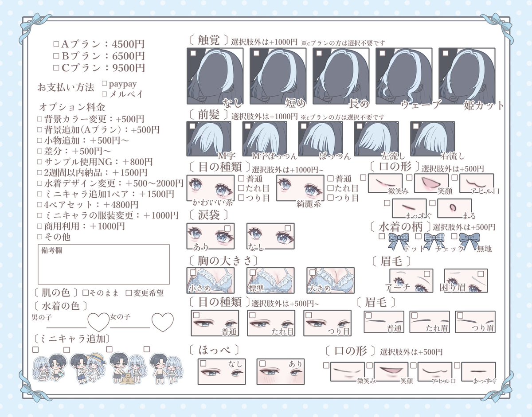Viewport: 532px width, 417px height.
Task: Pick the まる mouth shape thumbnail
Action: [454, 207]
